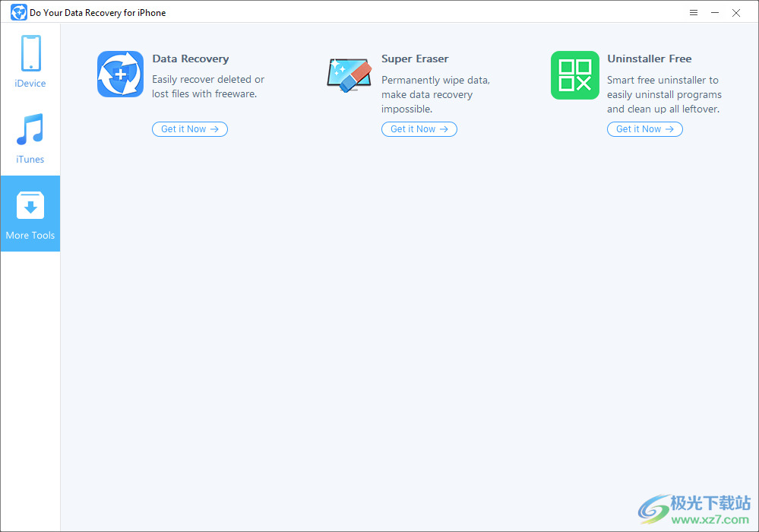Click the Uninstaller Free heading
Screen dimensions: 759x532
click(x=649, y=59)
